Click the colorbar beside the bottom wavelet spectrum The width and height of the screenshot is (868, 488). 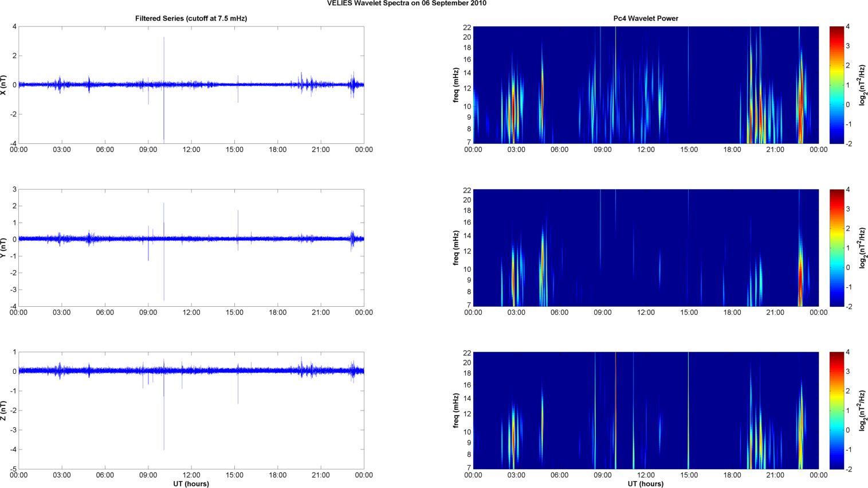(x=836, y=411)
